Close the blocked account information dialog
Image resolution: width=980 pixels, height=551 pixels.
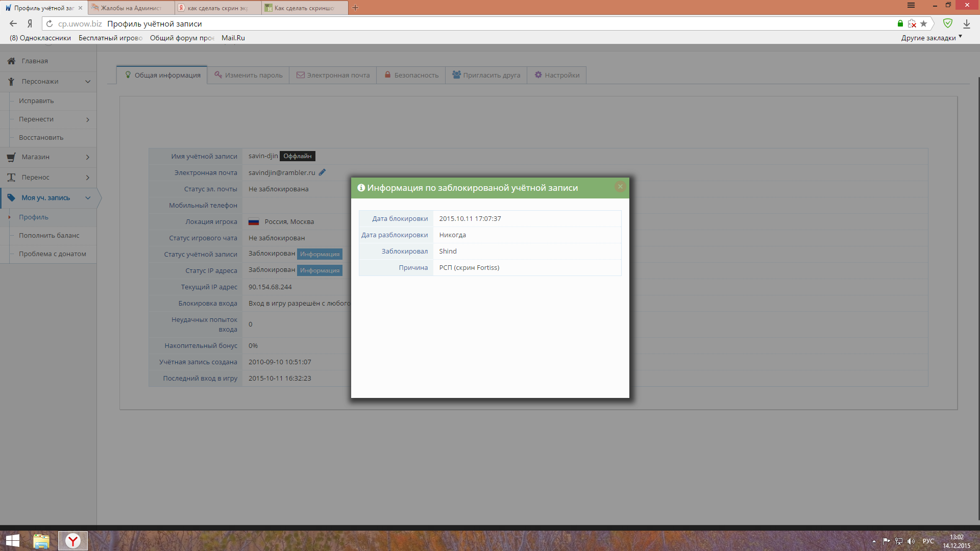point(620,187)
